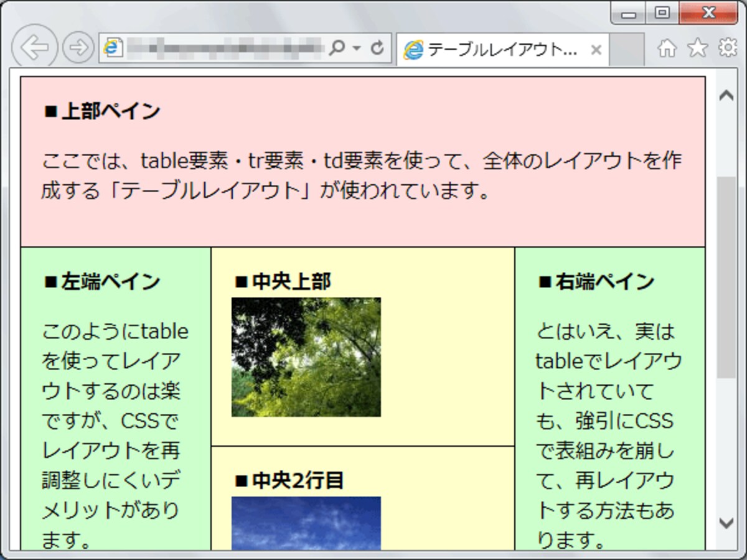Open the address bar autocomplete dropdown arrow

357,48
